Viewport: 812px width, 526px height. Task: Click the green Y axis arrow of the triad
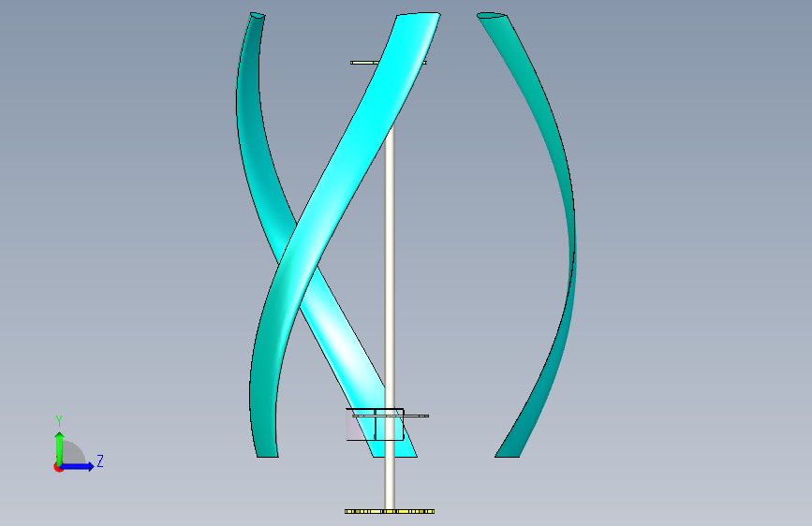[x=60, y=447]
